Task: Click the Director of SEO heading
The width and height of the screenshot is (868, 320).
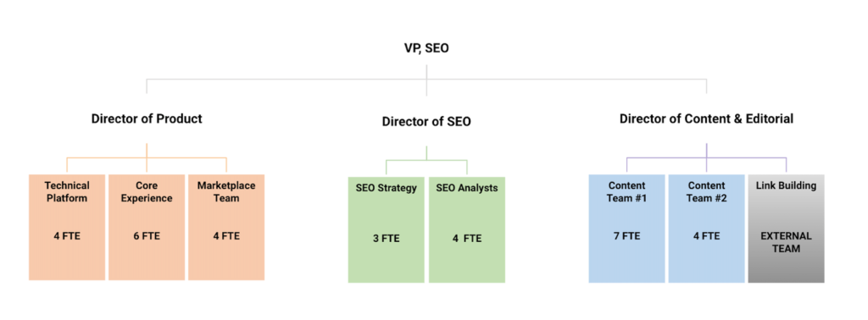Action: [426, 122]
